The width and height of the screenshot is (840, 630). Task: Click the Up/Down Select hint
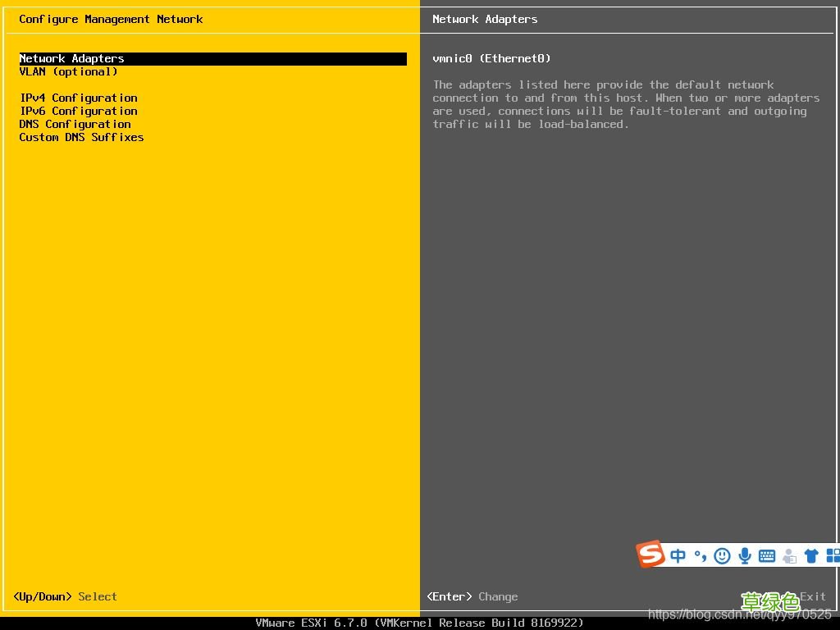(x=66, y=597)
